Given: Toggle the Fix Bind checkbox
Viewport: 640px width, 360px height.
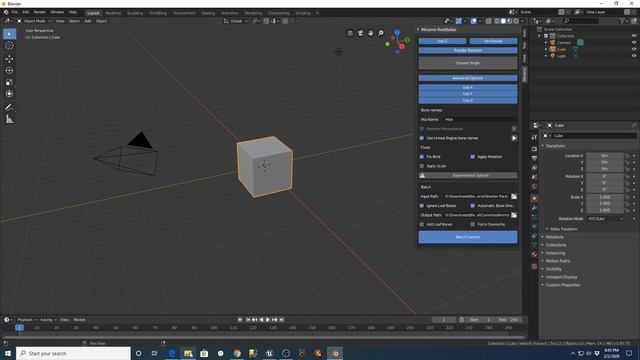Looking at the screenshot, I should [x=422, y=157].
